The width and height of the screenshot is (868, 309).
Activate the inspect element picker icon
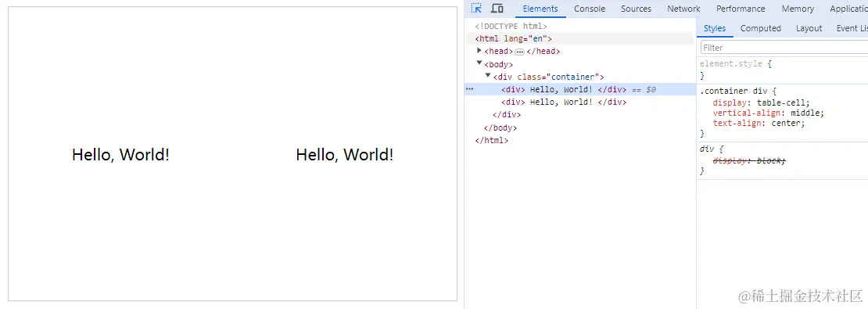coord(476,9)
